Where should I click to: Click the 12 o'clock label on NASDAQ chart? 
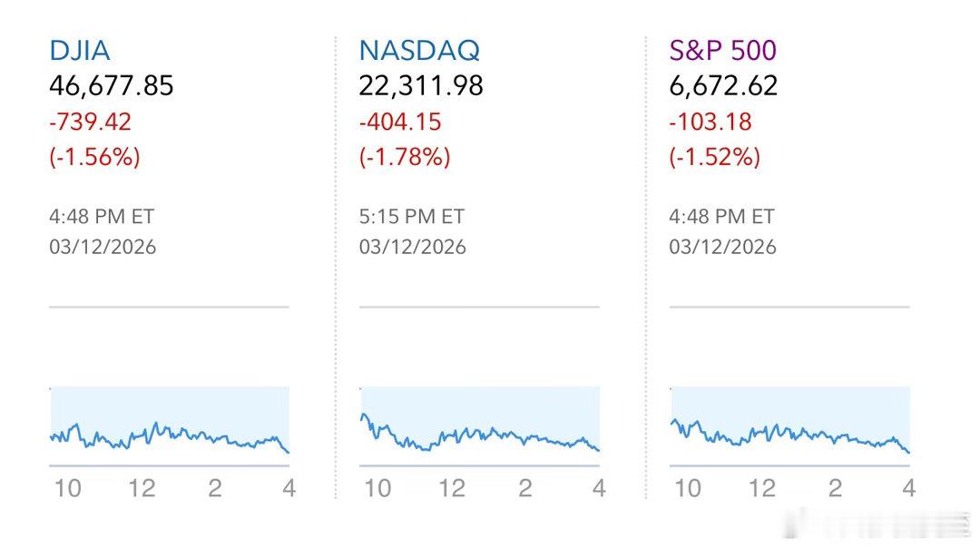(x=452, y=488)
